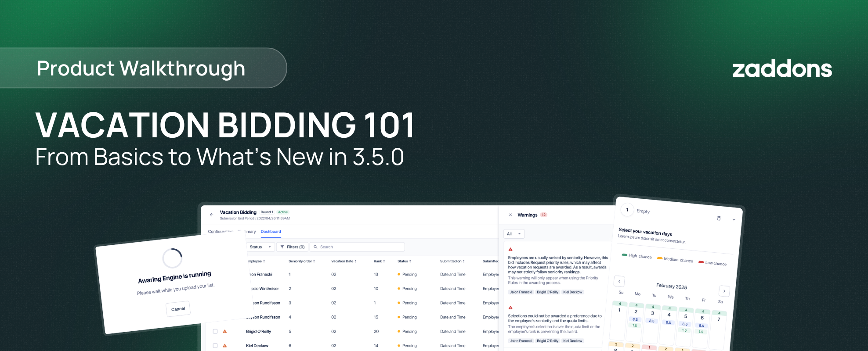Open the Status filter dropdown

pyautogui.click(x=260, y=247)
